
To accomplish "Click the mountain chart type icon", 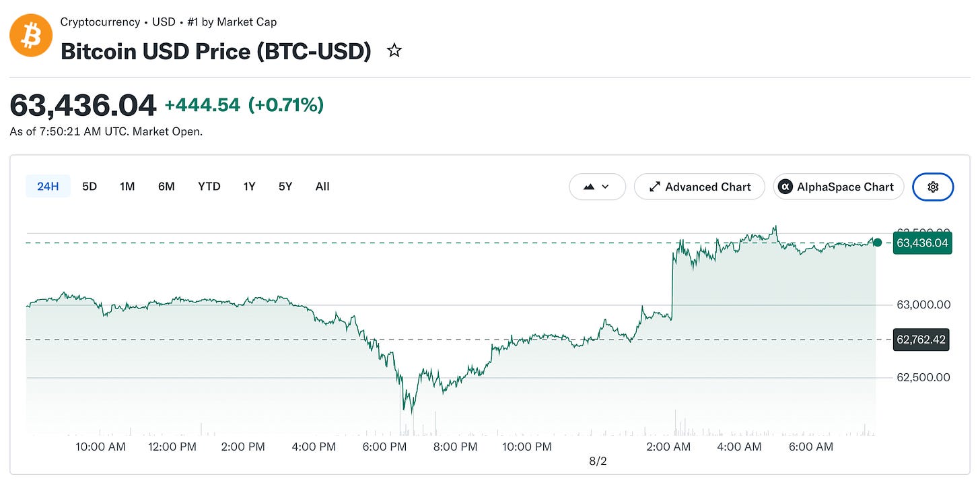I will (x=589, y=187).
